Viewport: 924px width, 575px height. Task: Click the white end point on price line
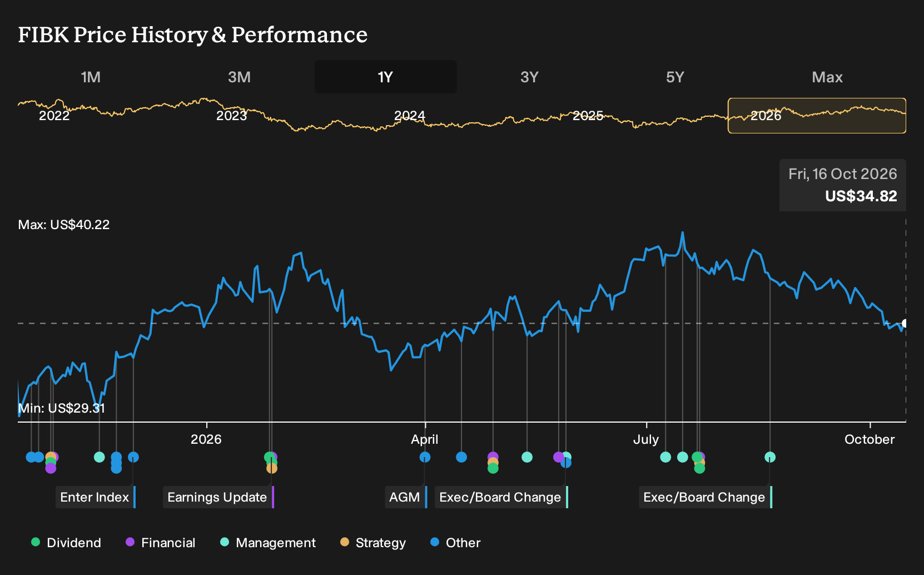pyautogui.click(x=905, y=323)
